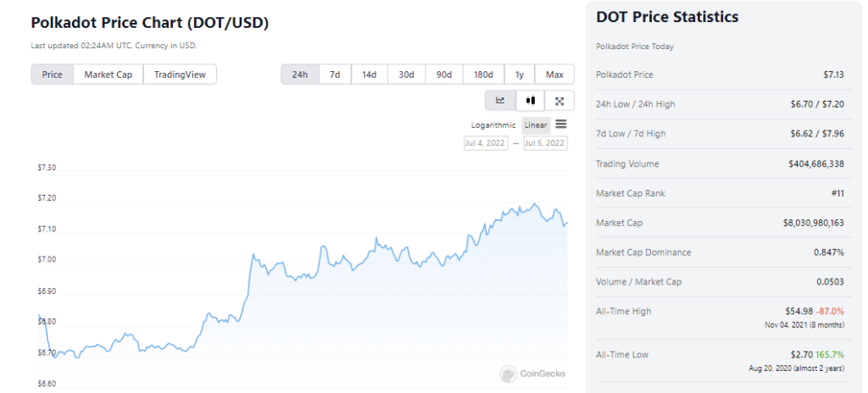The image size is (868, 393).
Task: Open the Jul 5, 2022 end date field
Action: coord(545,143)
